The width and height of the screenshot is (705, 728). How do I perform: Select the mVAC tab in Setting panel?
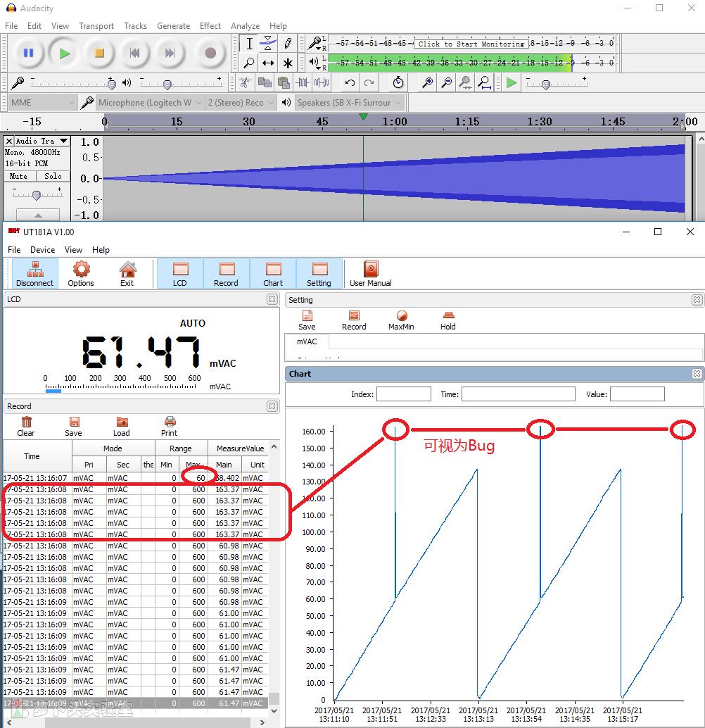(x=307, y=342)
